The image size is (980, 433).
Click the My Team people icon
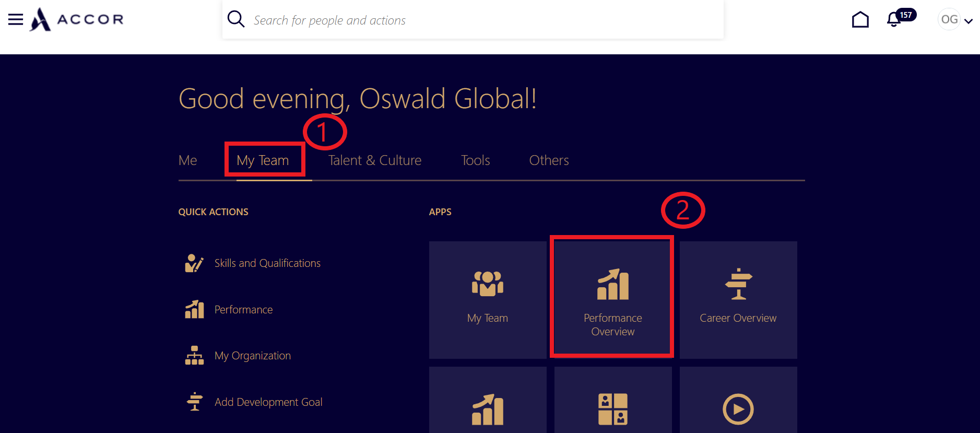[488, 284]
